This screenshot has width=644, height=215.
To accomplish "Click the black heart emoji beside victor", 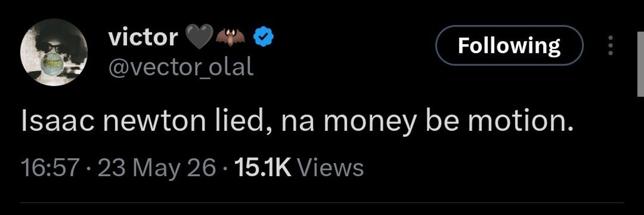I will coord(199,38).
